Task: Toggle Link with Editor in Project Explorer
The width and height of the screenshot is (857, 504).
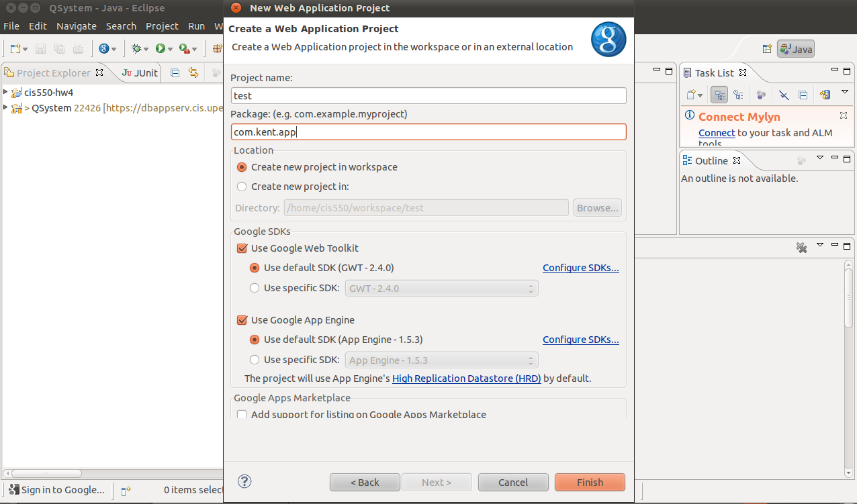Action: pos(193,72)
